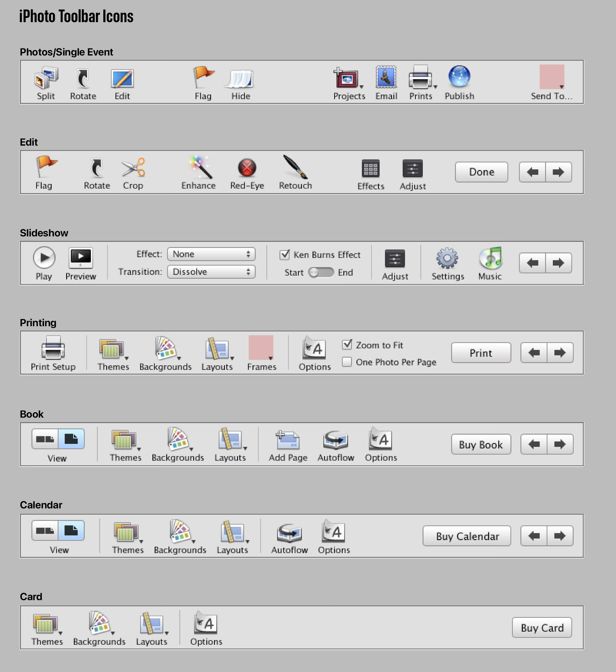Go to next slide in Slideshow toolbar
This screenshot has height=672, width=616.
(559, 263)
